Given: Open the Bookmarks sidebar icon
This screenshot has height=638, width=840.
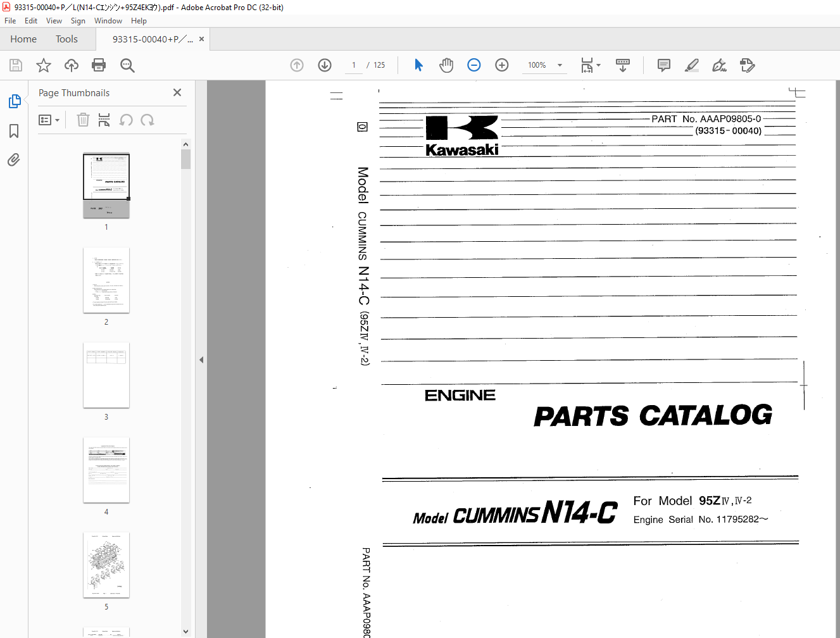Looking at the screenshot, I should point(14,131).
